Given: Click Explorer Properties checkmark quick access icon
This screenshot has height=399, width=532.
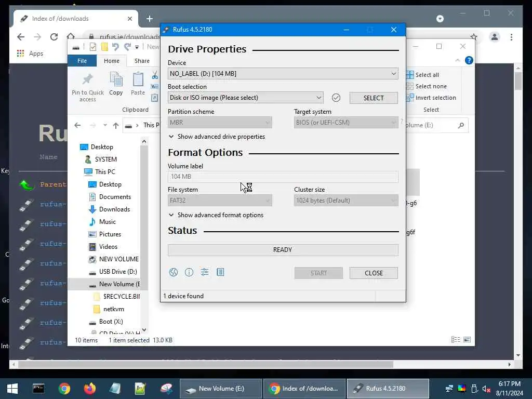Looking at the screenshot, I should coord(92,47).
